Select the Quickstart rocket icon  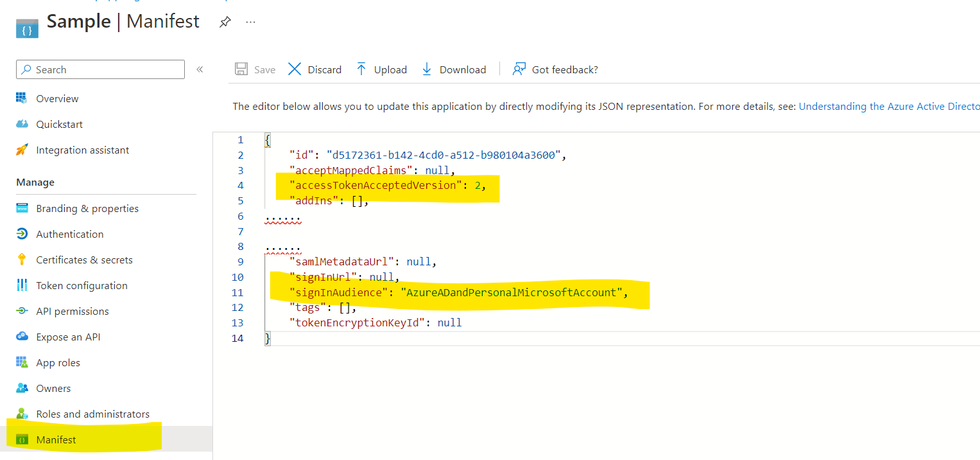coord(23,123)
